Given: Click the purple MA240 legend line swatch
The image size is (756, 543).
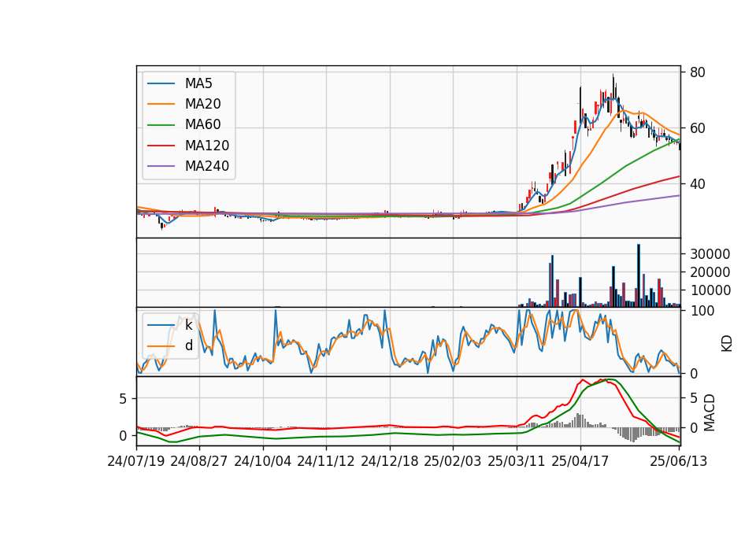Looking at the screenshot, I should click(x=161, y=166).
